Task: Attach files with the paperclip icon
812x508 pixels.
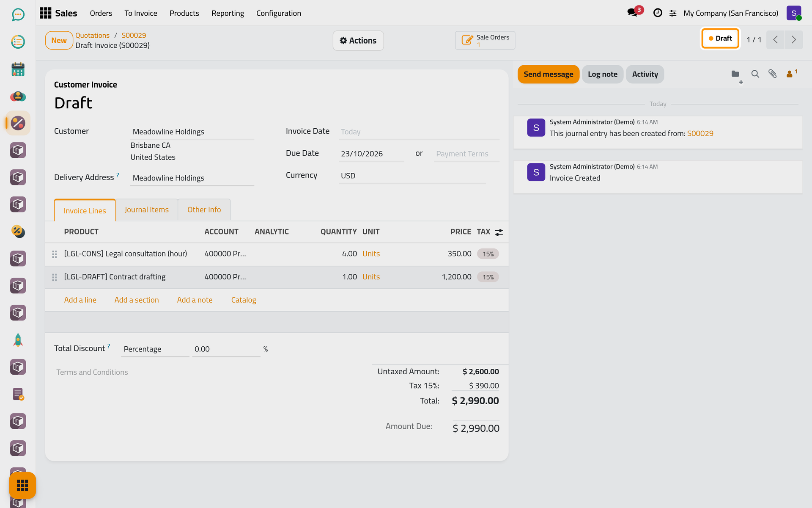Action: click(772, 74)
